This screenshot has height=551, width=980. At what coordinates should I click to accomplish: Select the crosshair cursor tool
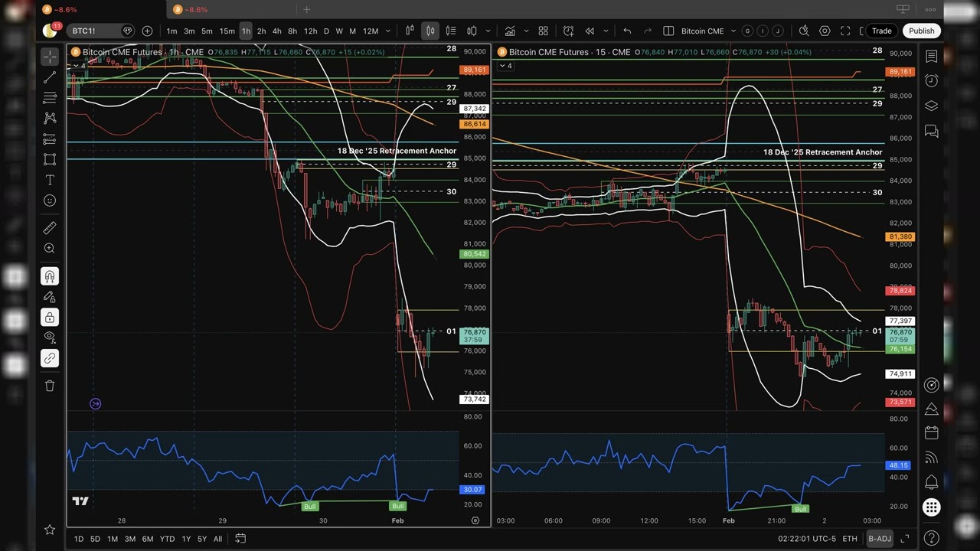tap(50, 57)
